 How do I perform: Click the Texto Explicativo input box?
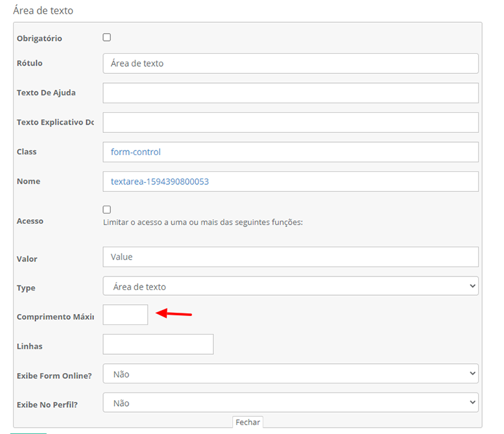290,123
